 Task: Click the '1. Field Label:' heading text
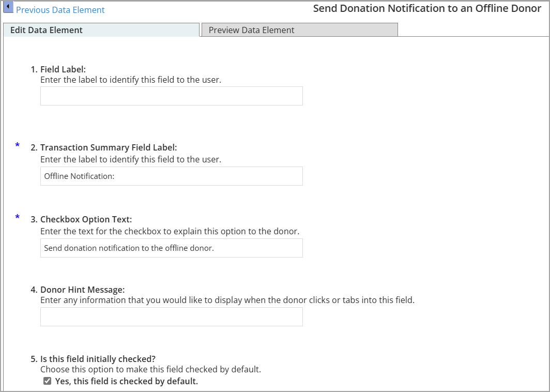pos(58,69)
